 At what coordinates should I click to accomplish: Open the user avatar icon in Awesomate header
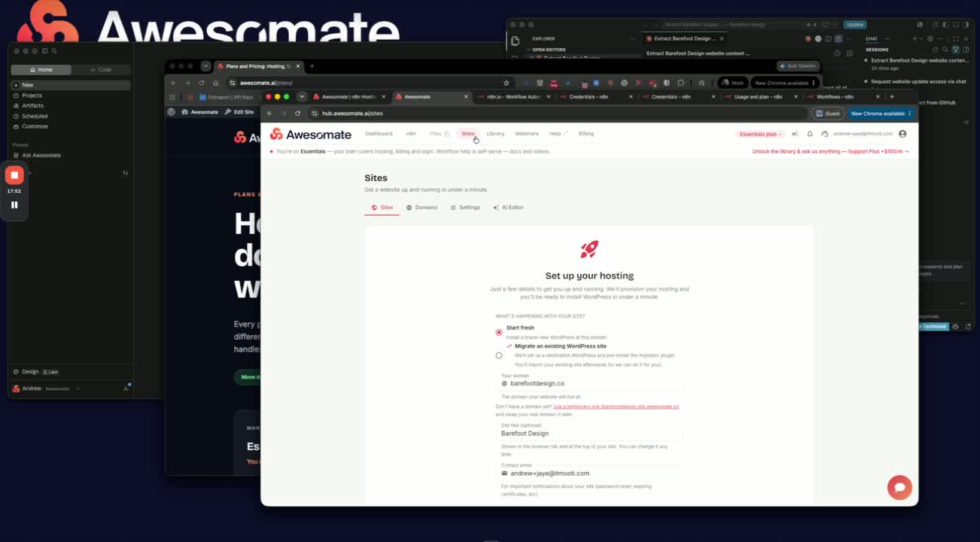[902, 134]
